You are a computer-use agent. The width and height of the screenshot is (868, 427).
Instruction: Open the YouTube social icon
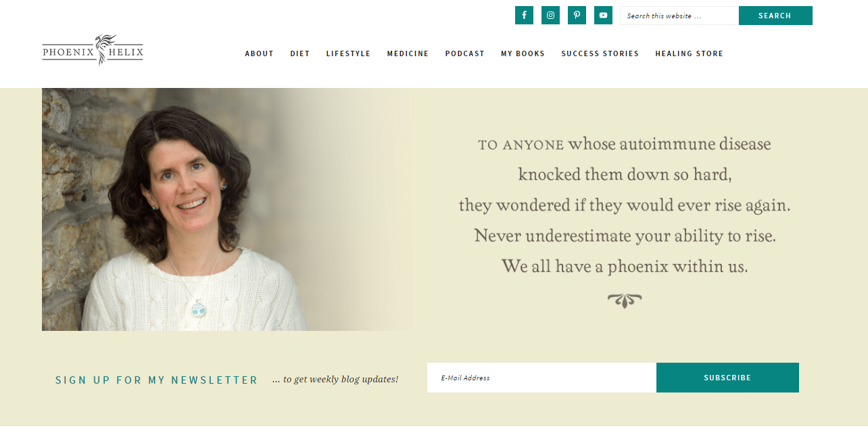coord(603,16)
